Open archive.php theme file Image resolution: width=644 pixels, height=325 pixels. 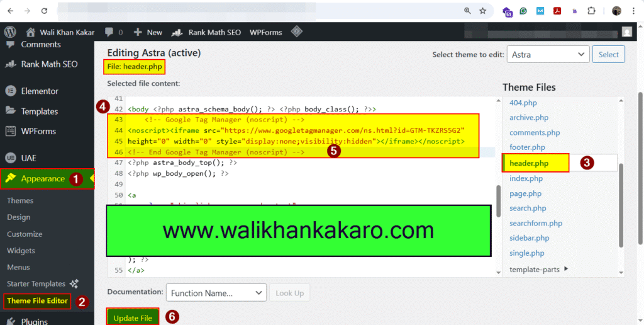(x=528, y=118)
